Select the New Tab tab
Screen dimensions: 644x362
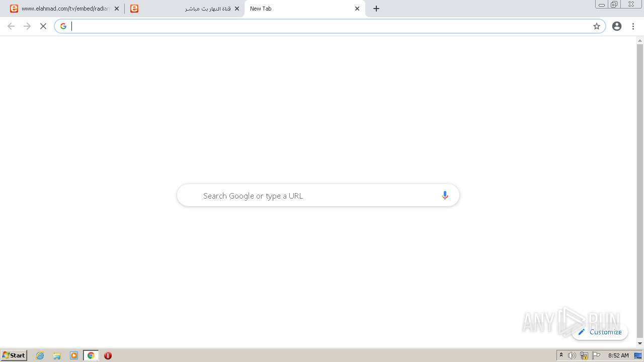point(304,9)
